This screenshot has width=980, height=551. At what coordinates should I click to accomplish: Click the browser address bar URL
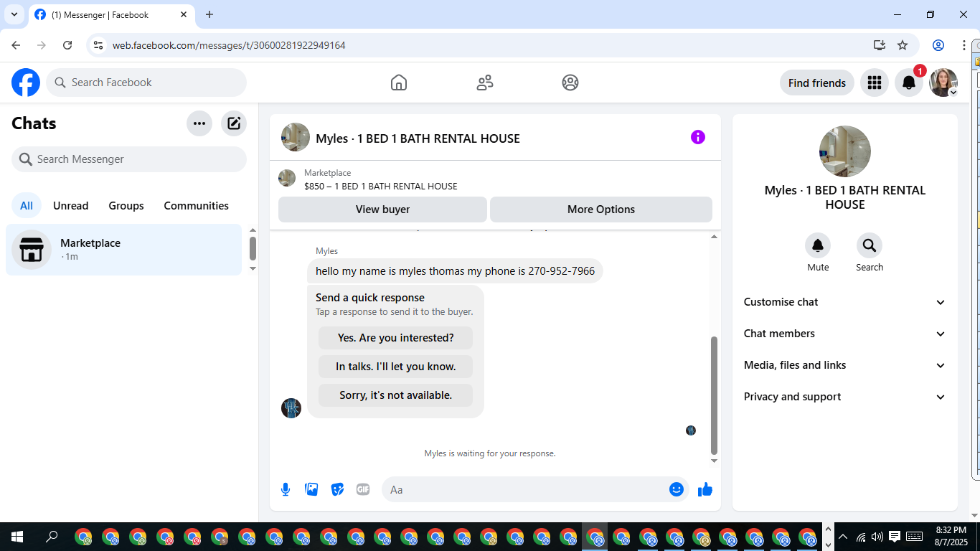[229, 45]
